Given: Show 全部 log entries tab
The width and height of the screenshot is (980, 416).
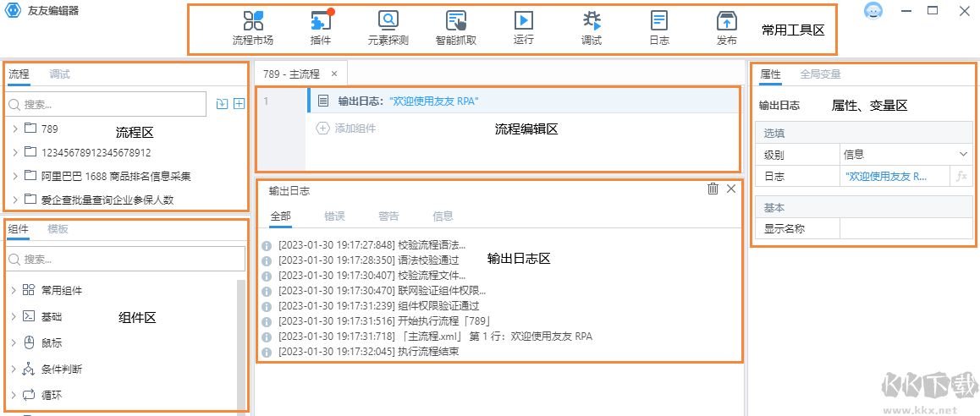Looking at the screenshot, I should [281, 216].
